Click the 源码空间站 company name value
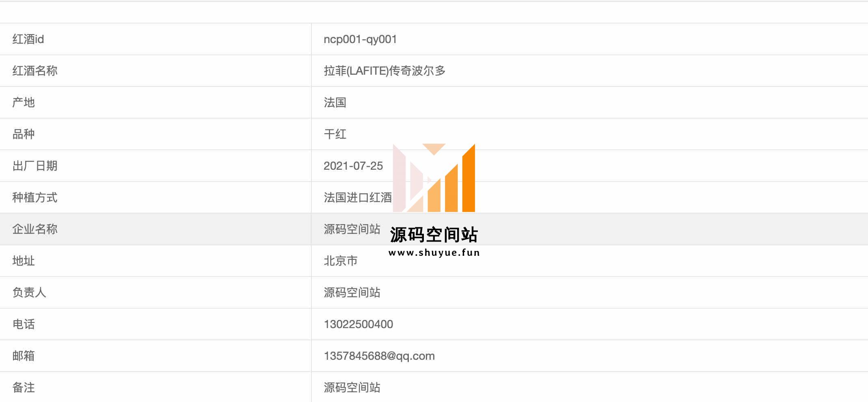This screenshot has height=402, width=868. pyautogui.click(x=352, y=229)
